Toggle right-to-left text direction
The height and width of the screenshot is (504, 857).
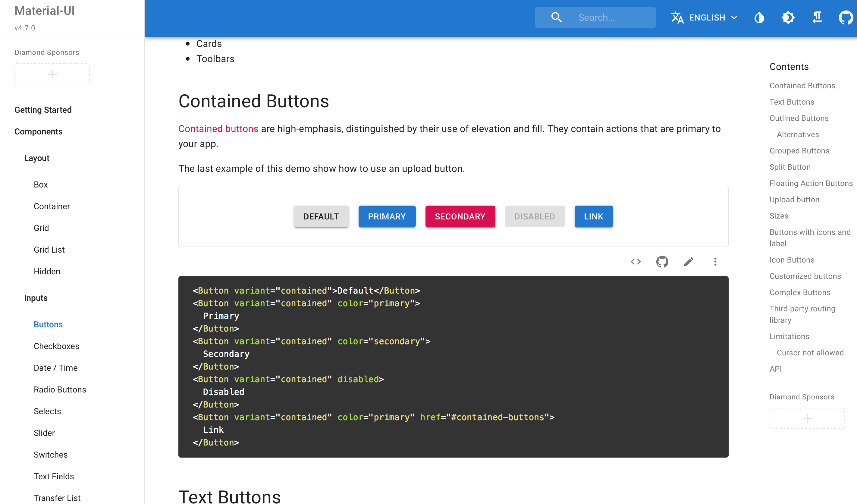817,17
